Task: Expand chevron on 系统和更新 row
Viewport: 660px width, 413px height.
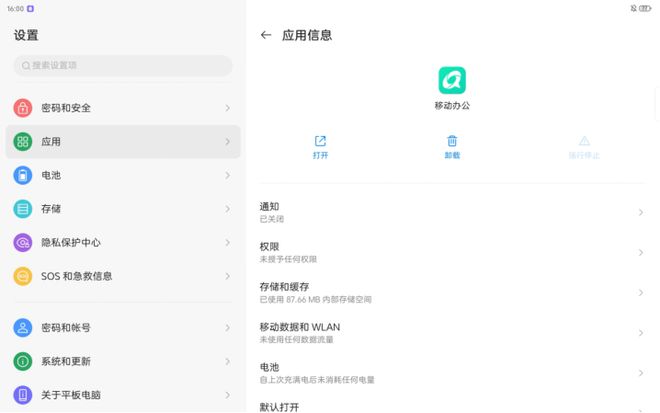Action: [227, 362]
